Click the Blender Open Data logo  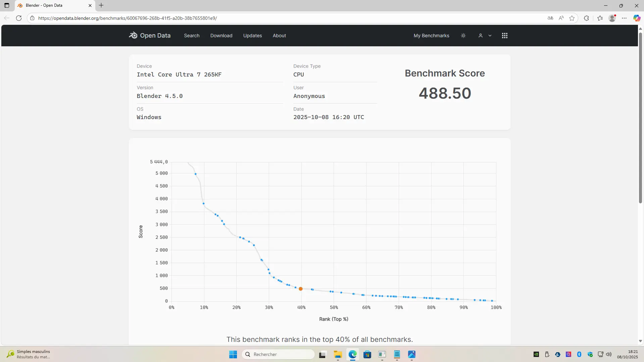click(150, 36)
